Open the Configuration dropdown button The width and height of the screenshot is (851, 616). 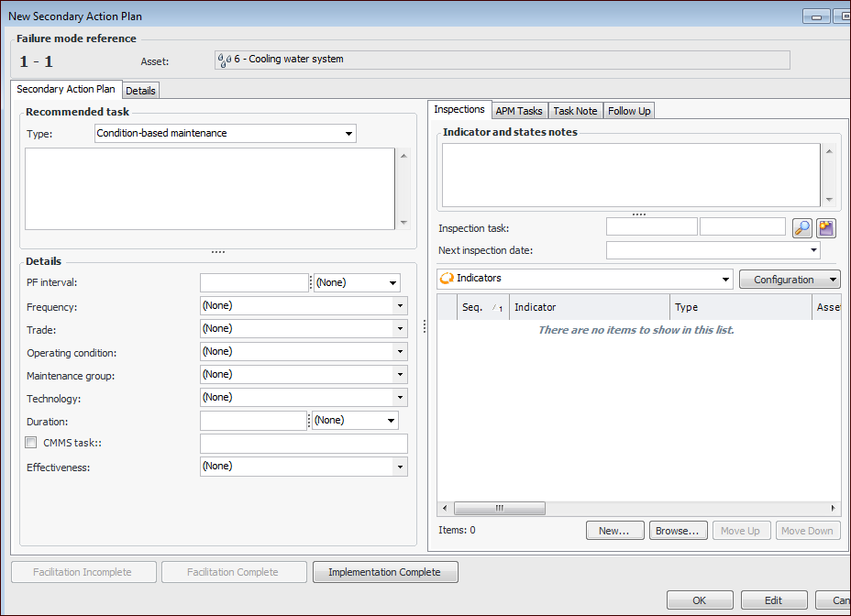click(x=790, y=280)
